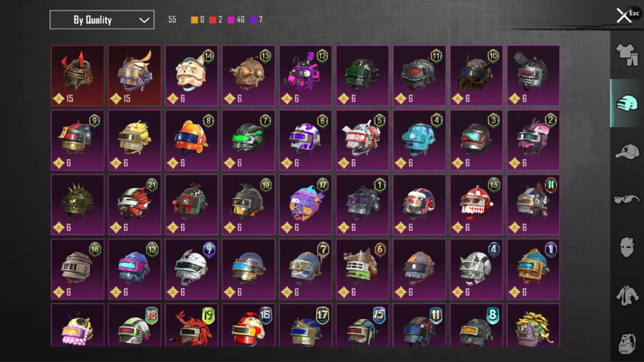Screen dimensions: 644x362
Task: Filter by the pink quality swatch count 46
Action: 236,20
